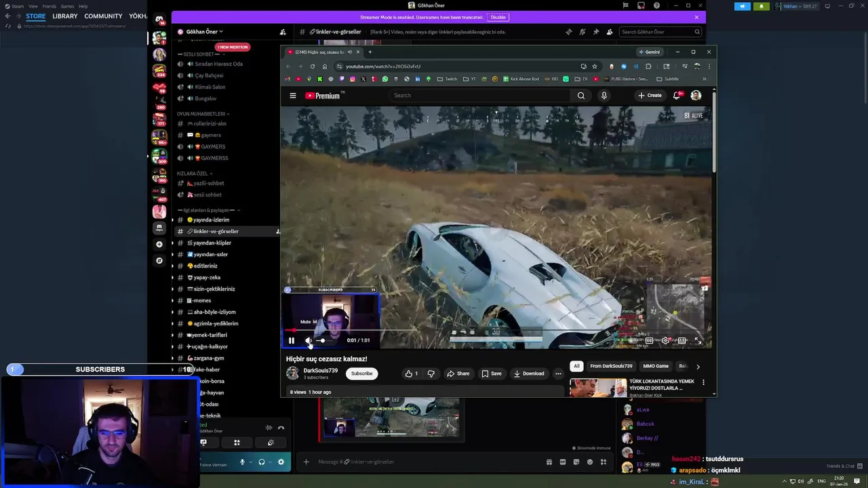Open yayında-izlerim channel
Screen dimensions: 868x488
pyautogui.click(x=211, y=220)
